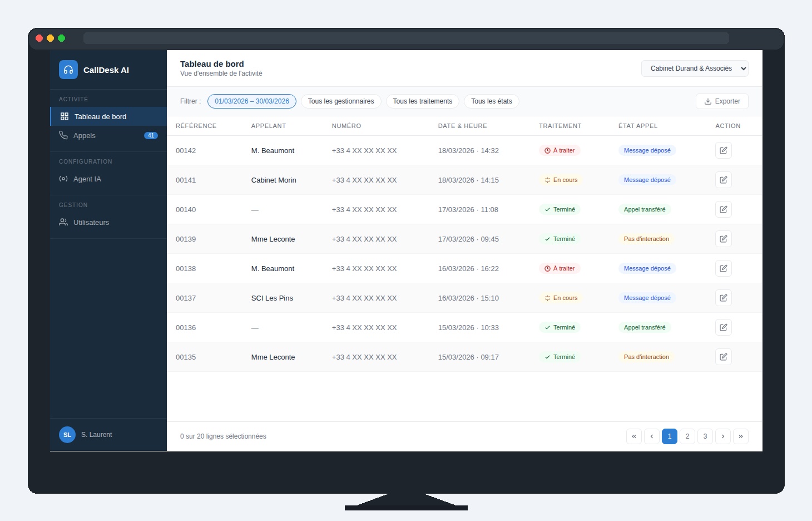This screenshot has height=521, width=812.
Task: Click the ÉTAT APPEL column header
Action: click(x=638, y=126)
